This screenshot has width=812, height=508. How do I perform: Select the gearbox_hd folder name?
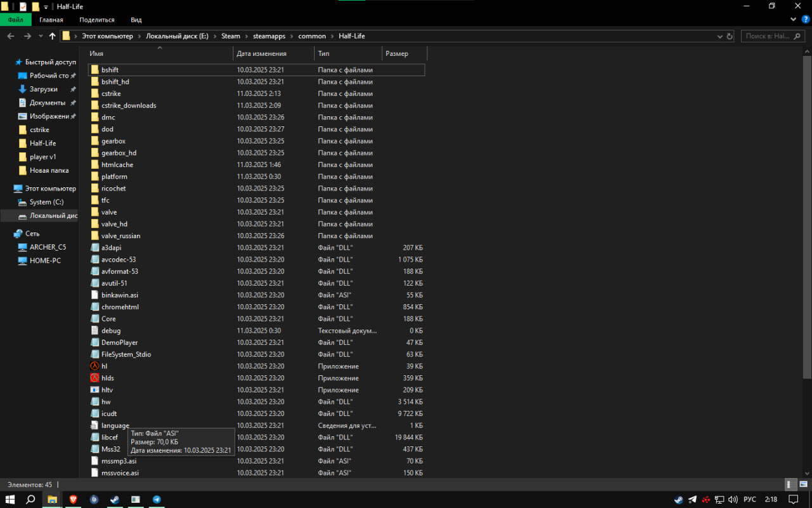pos(119,153)
